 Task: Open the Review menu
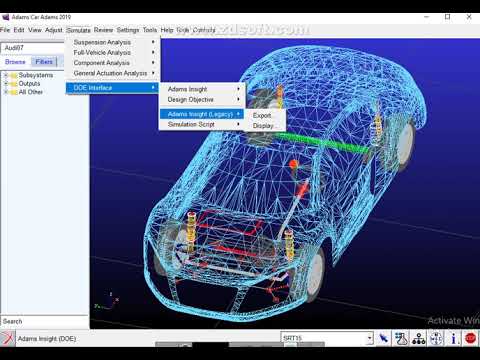103,30
